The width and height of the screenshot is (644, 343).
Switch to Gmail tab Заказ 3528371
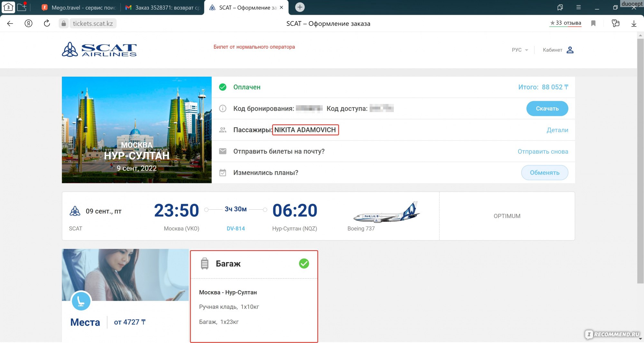(x=163, y=7)
